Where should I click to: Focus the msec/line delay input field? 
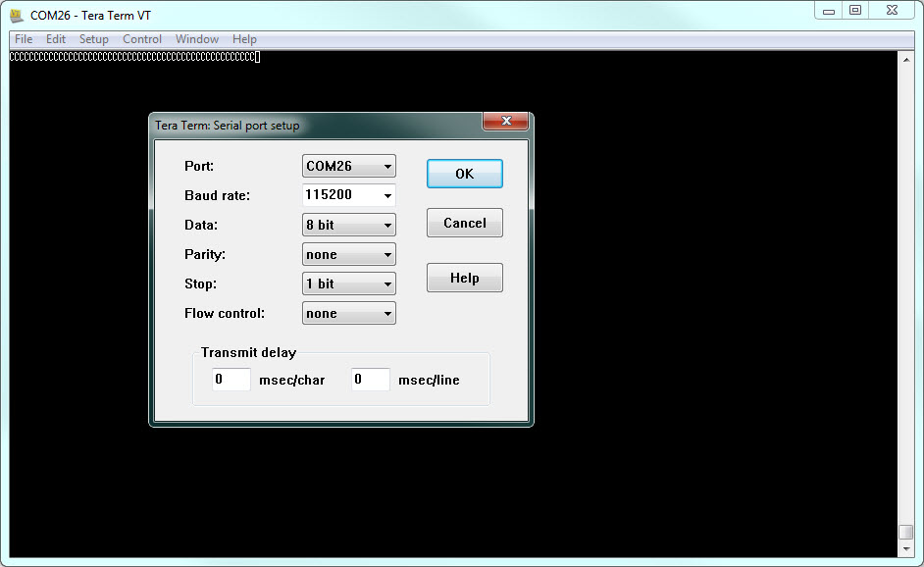tap(371, 380)
